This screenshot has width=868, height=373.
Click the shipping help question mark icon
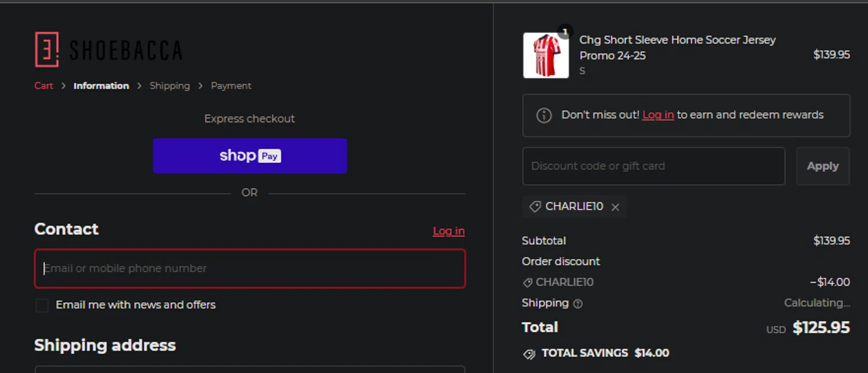click(x=578, y=304)
